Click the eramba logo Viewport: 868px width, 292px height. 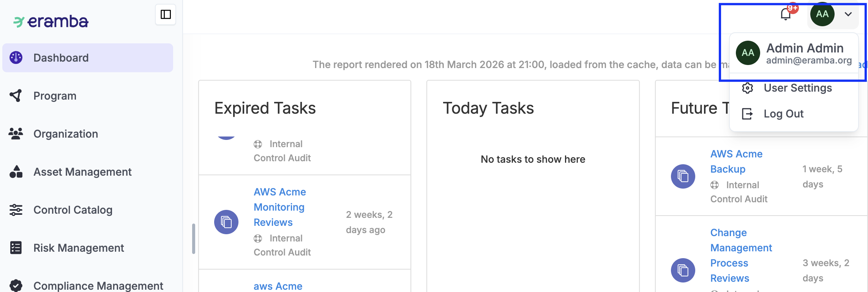[x=51, y=21]
